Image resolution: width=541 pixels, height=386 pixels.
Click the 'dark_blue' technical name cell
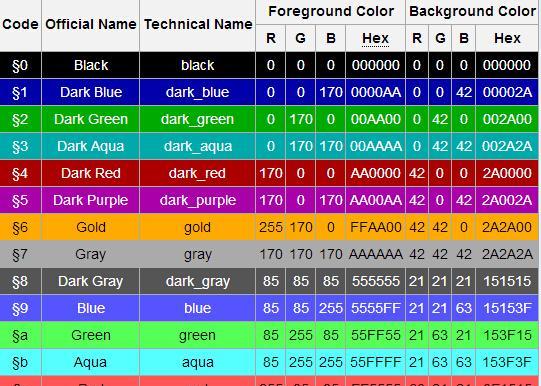coord(198,92)
